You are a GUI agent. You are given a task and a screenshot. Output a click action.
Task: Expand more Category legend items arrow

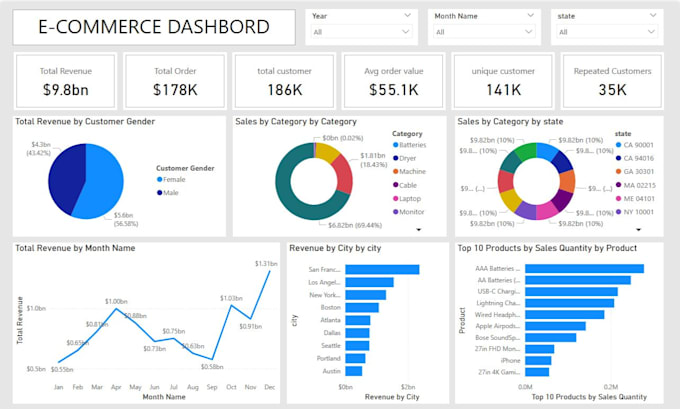tap(418, 229)
